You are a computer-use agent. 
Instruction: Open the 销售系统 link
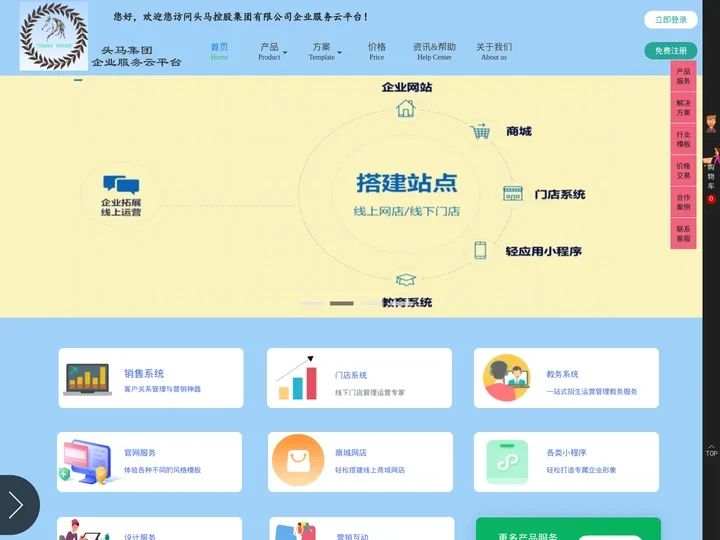[144, 373]
